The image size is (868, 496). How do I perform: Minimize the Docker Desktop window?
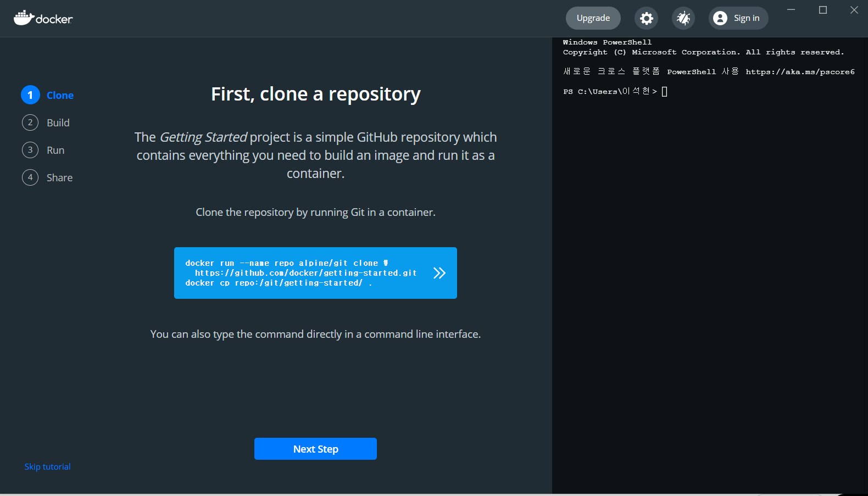pos(791,10)
